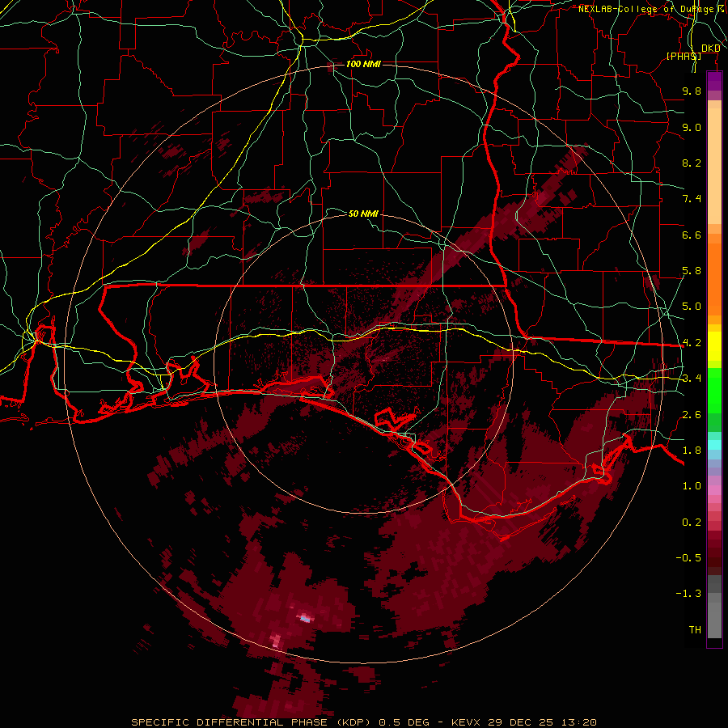
Task: Click the 5.0 value on the color scale
Action: coord(692,307)
